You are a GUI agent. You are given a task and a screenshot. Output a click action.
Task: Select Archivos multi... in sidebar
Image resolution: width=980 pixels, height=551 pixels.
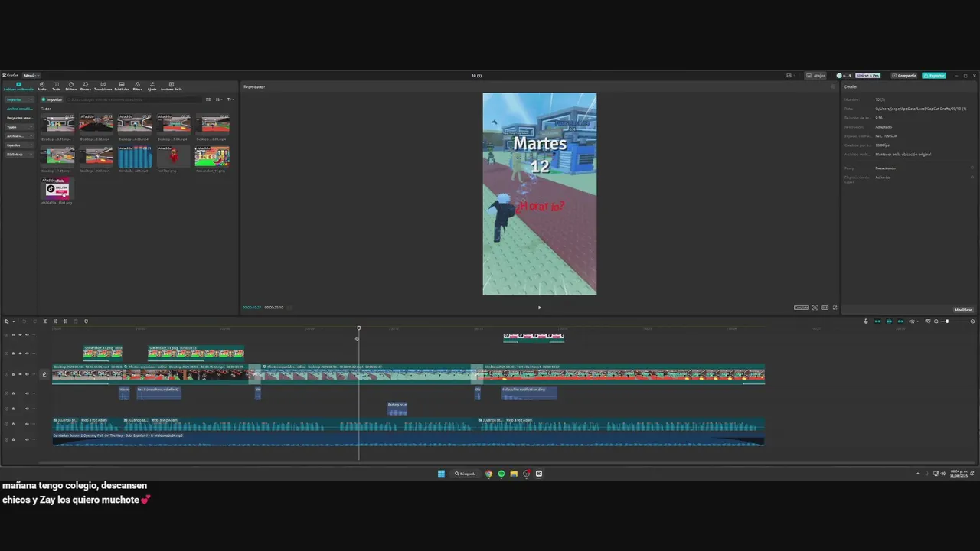[20, 109]
